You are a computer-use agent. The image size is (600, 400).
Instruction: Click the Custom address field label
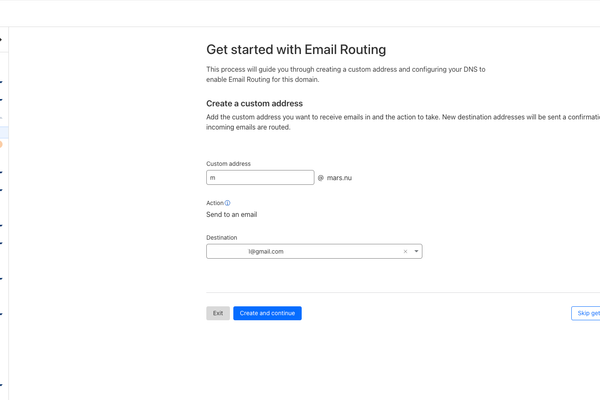click(228, 163)
